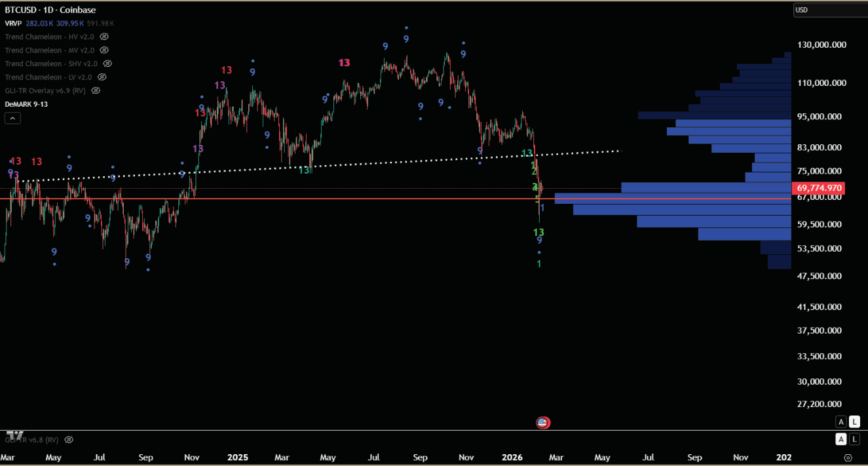Click the VRVP value 309.95 K
Viewport: 868px width, 466px height.
click(x=71, y=24)
